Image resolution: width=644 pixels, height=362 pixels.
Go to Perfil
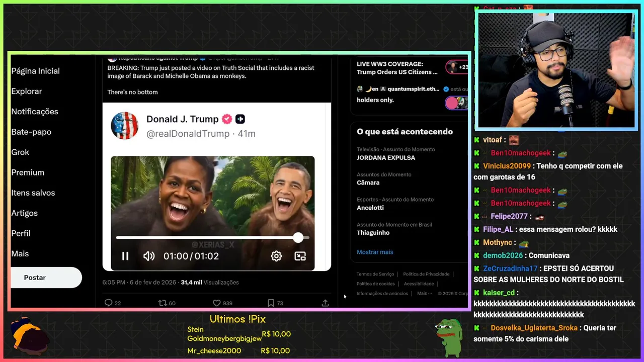coord(21,233)
